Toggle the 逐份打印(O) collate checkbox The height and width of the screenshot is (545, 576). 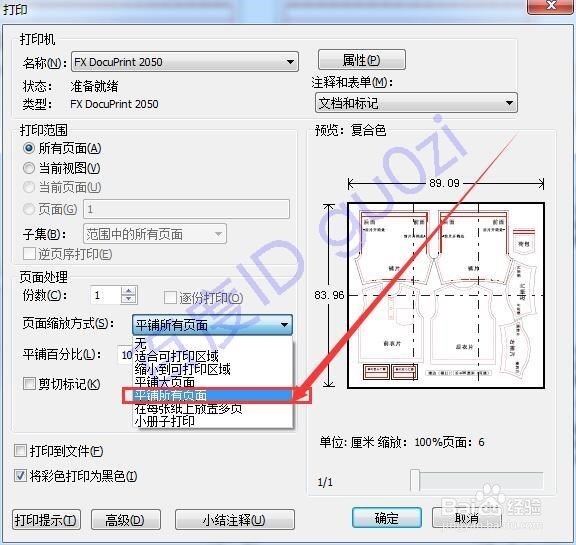(x=170, y=297)
